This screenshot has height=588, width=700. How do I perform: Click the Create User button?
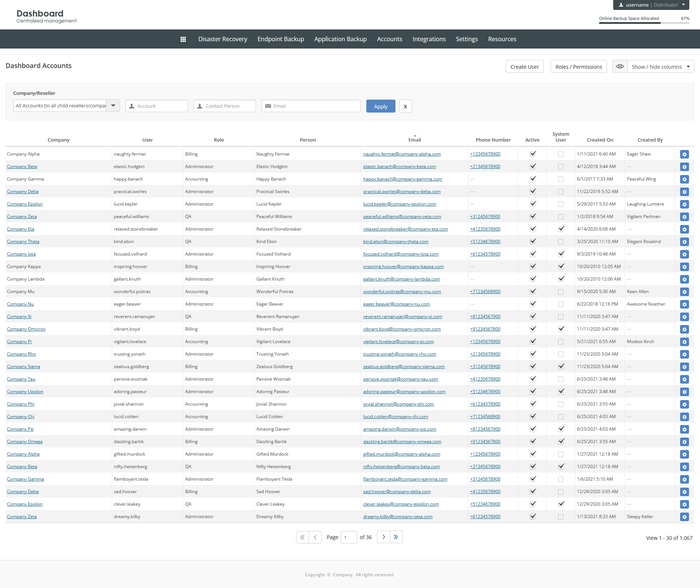pos(525,67)
